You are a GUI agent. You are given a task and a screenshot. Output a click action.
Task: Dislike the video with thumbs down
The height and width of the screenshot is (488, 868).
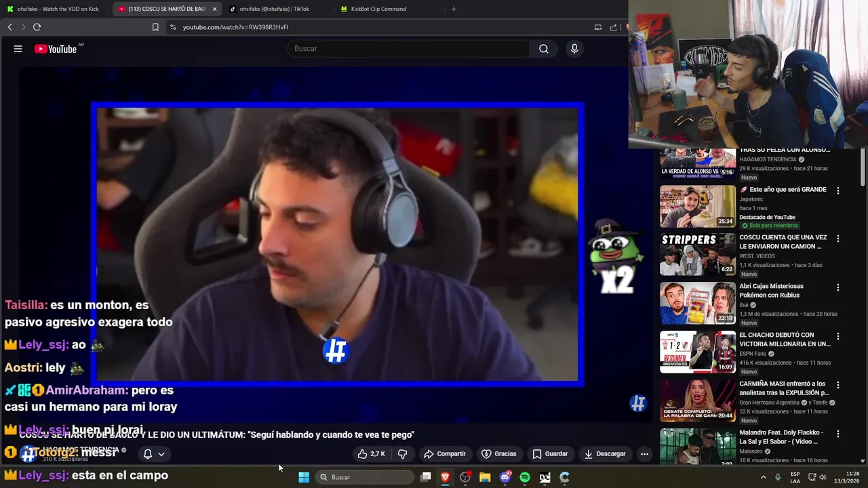pyautogui.click(x=402, y=454)
